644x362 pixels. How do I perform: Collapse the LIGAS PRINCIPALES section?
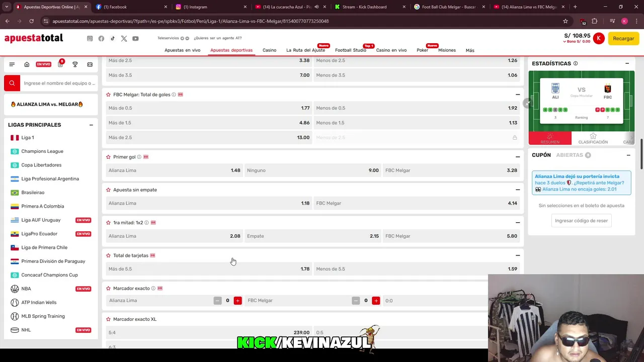pos(91,125)
